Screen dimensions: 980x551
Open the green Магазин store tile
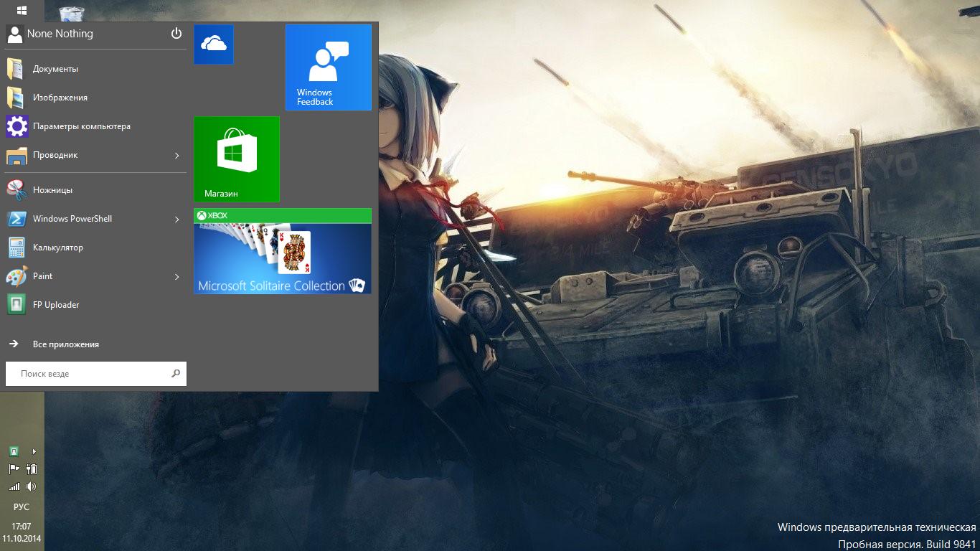237,159
